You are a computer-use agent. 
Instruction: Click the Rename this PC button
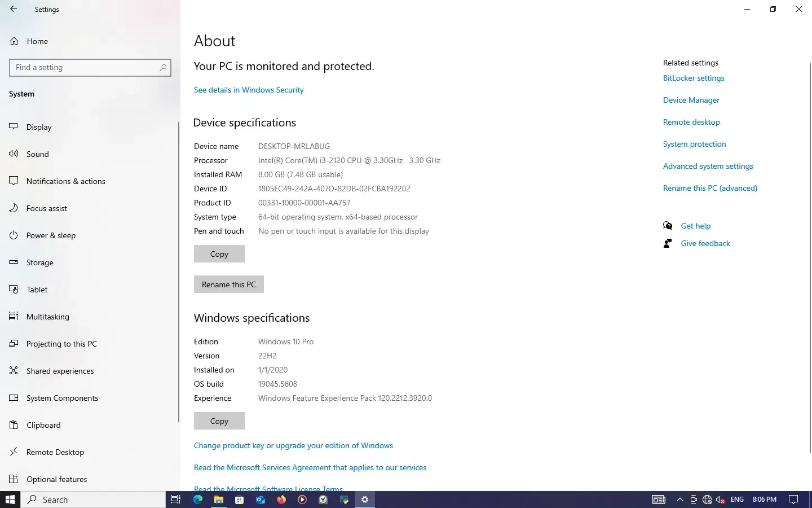click(x=229, y=284)
